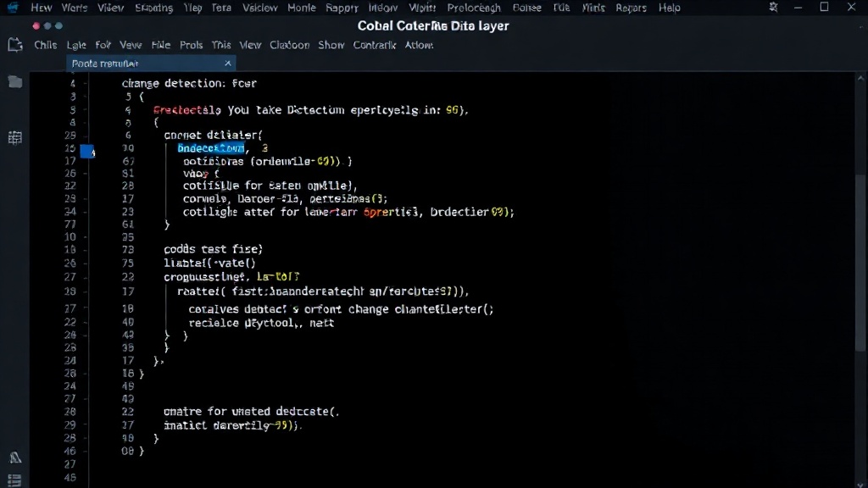Click the line starting 'cotalves debtact'
868x488 pixels.
[341, 309]
